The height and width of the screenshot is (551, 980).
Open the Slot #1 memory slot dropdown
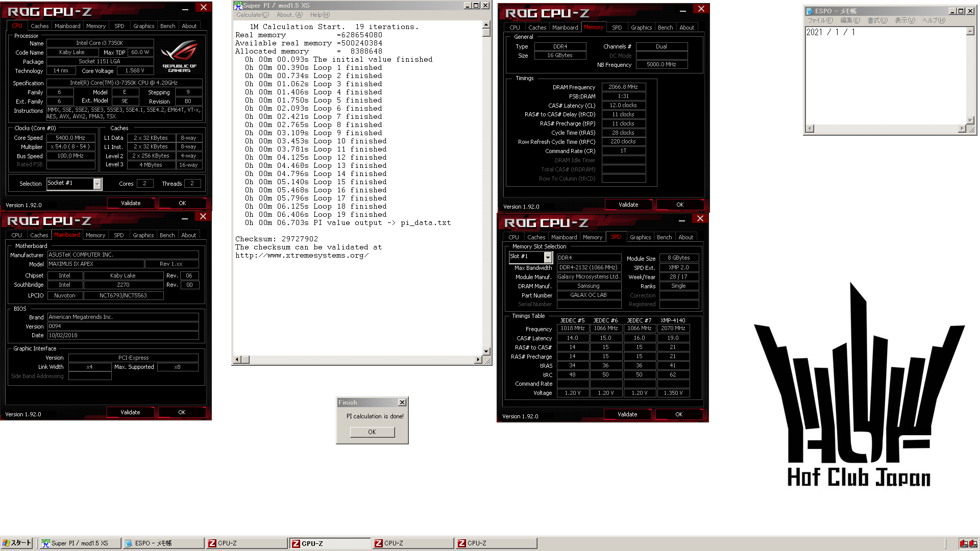[x=548, y=258]
